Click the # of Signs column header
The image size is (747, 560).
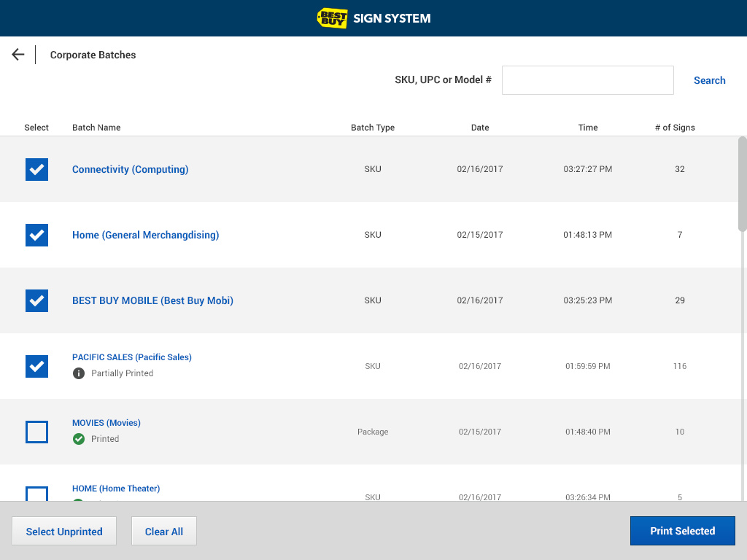point(675,128)
